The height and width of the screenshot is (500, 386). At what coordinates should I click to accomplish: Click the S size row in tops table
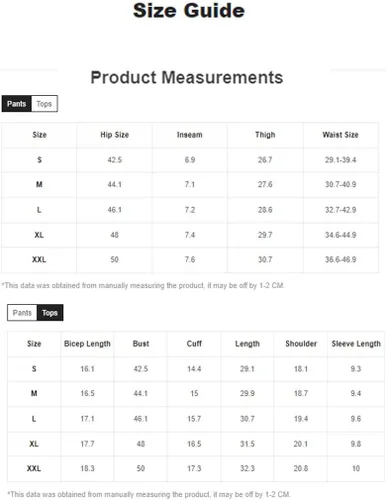tap(196, 369)
